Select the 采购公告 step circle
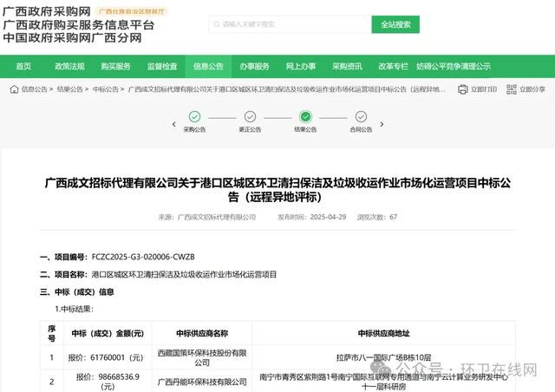555x392 pixels. point(194,116)
